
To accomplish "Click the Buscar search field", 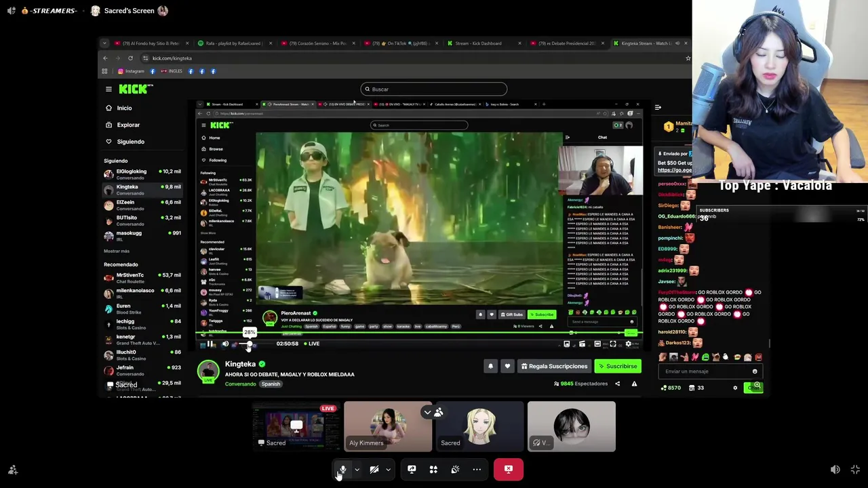I will (434, 89).
